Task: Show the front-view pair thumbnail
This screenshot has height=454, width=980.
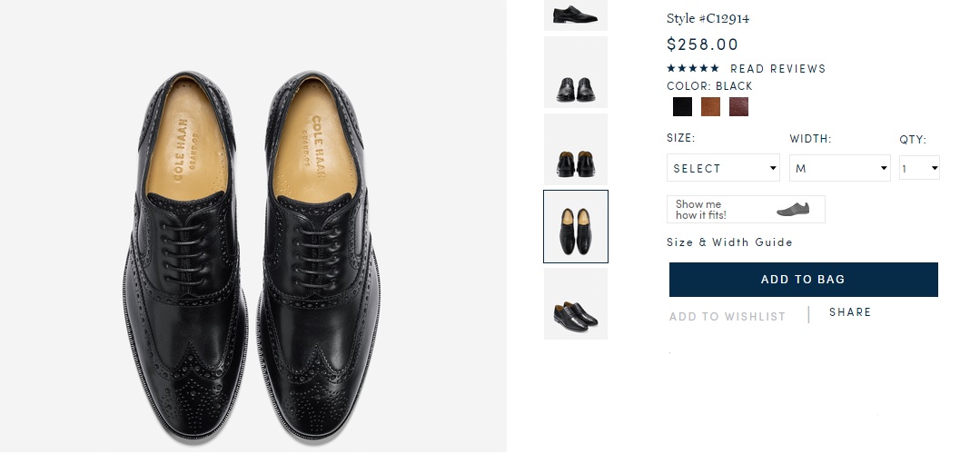Action: [575, 74]
